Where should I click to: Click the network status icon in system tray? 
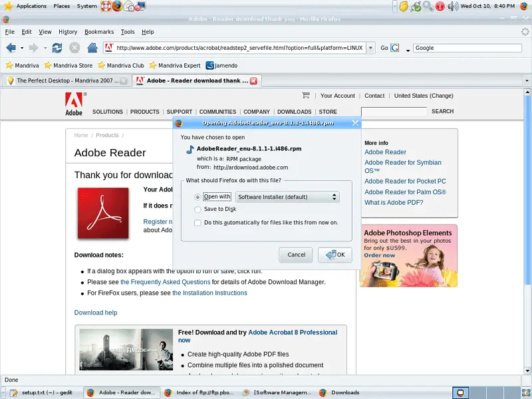coord(416,6)
